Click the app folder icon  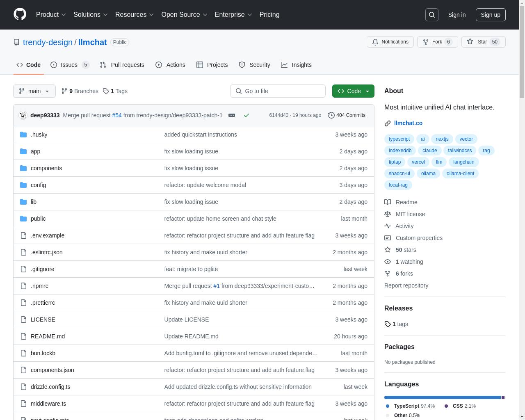[x=23, y=151]
